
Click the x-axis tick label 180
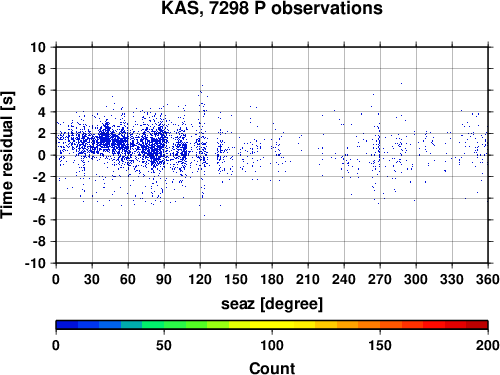tap(272, 279)
